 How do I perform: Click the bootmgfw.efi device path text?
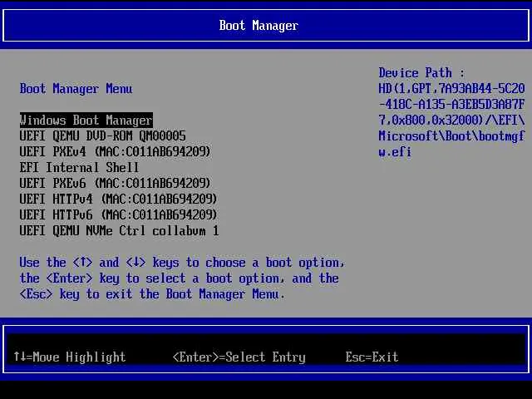point(451,144)
